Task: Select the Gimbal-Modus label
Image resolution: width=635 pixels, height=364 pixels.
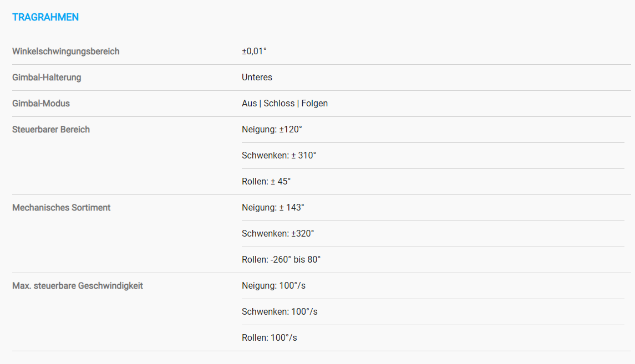Action: (x=41, y=104)
